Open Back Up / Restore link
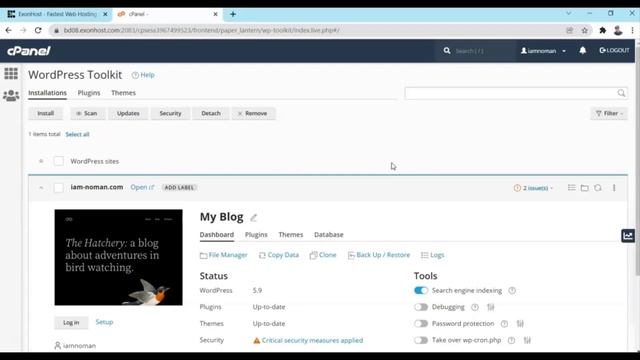The height and width of the screenshot is (360, 640). point(379,255)
